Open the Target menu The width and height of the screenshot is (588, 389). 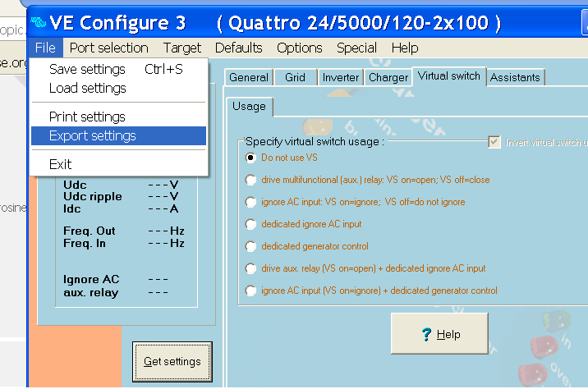point(181,48)
